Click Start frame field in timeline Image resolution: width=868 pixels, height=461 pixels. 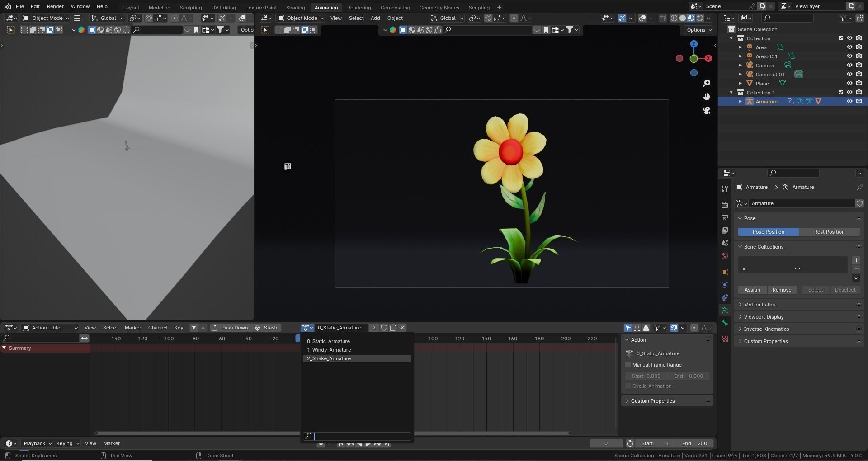point(655,443)
